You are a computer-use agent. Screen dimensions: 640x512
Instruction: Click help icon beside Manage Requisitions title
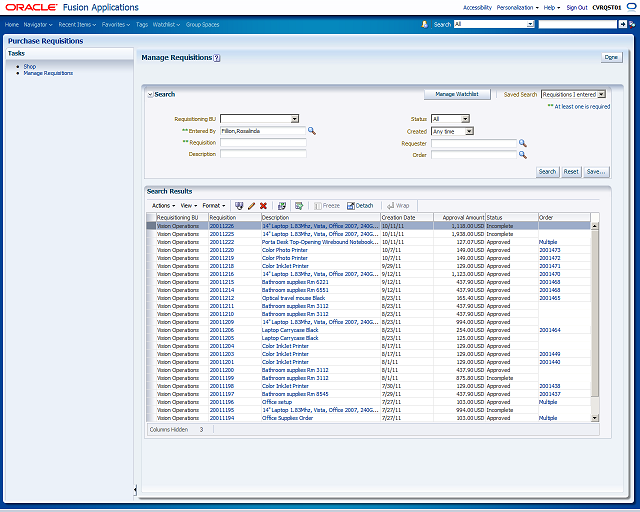click(x=217, y=58)
